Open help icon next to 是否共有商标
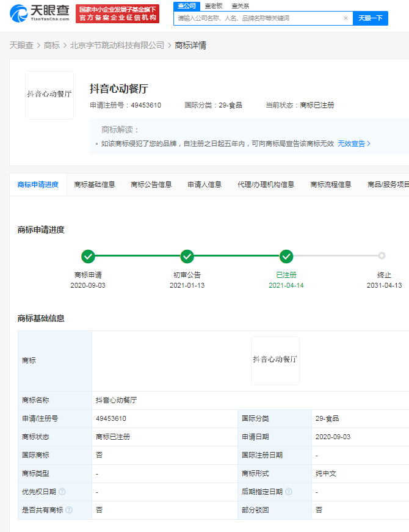 tap(69, 509)
